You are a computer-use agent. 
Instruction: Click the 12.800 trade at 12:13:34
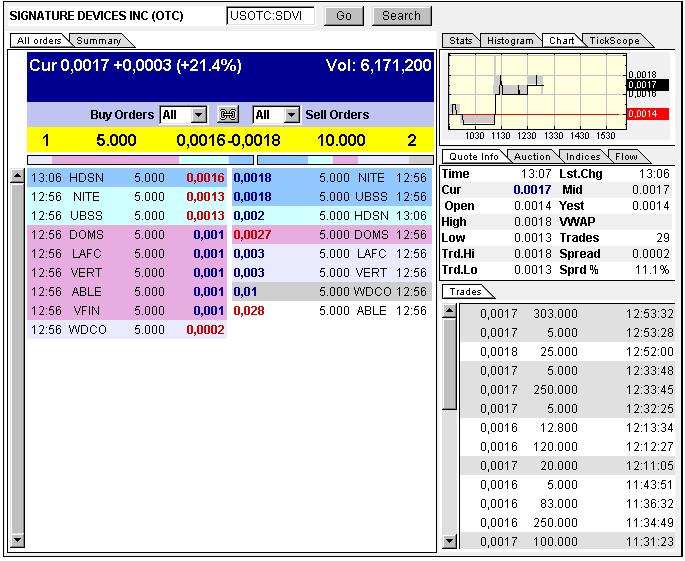pyautogui.click(x=567, y=428)
